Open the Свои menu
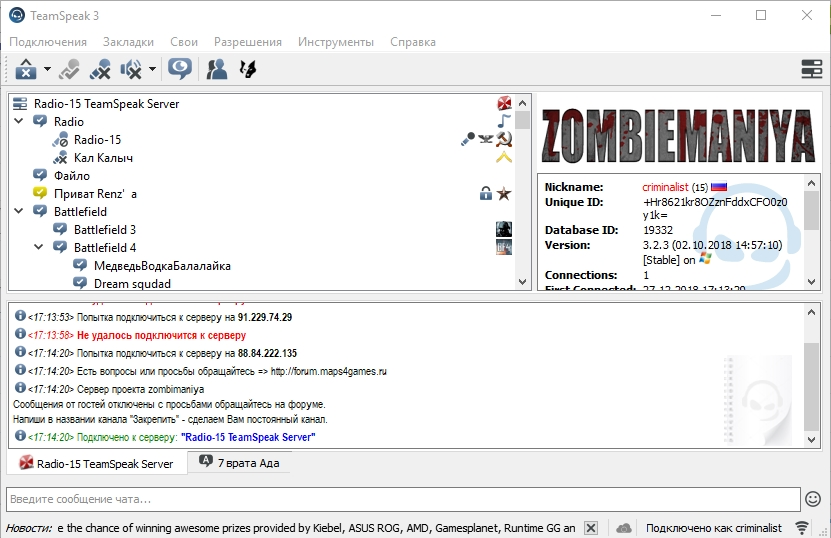The width and height of the screenshot is (831, 538). pos(184,42)
